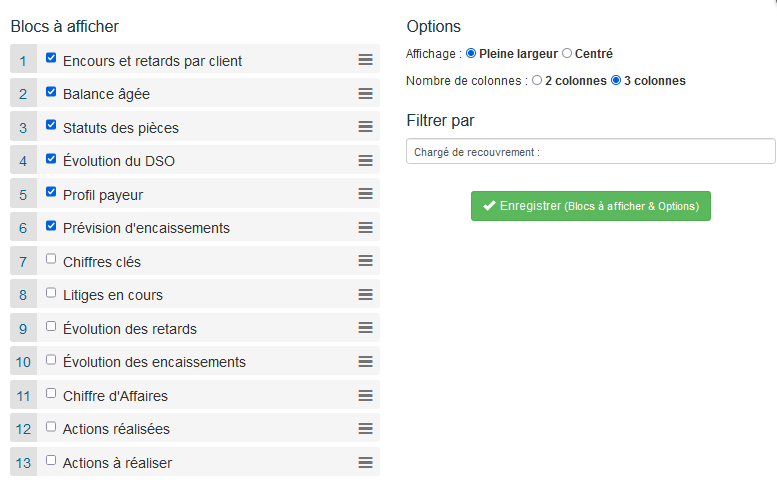Enable the Chiffres clés checkbox
777x487 pixels.
(x=51, y=259)
